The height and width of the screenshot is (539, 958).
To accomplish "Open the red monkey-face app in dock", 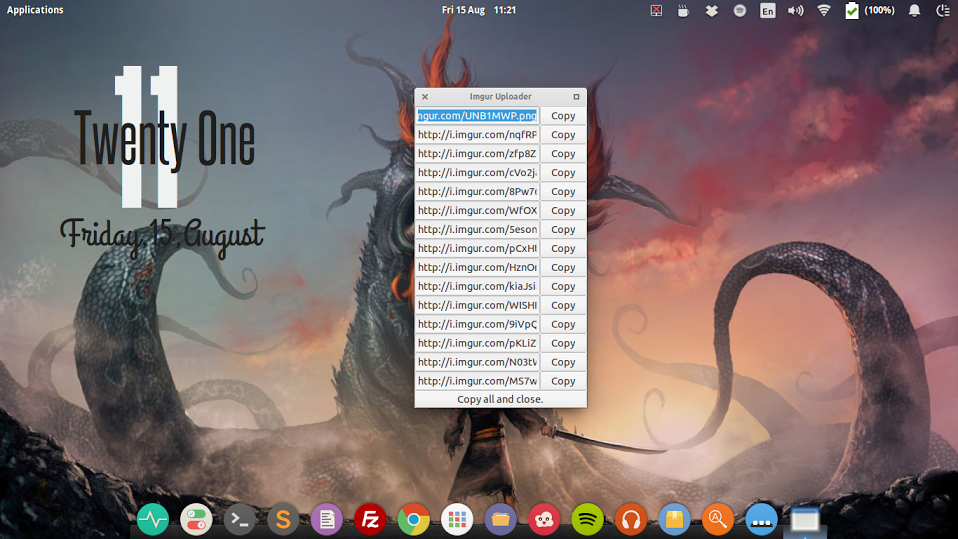I will coord(544,519).
